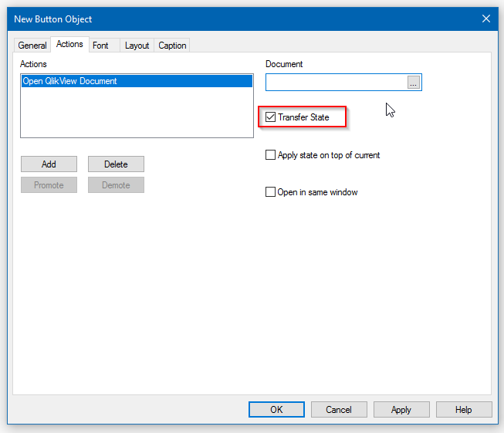Select the Caption tab
The height and width of the screenshot is (433, 504).
pyautogui.click(x=172, y=46)
